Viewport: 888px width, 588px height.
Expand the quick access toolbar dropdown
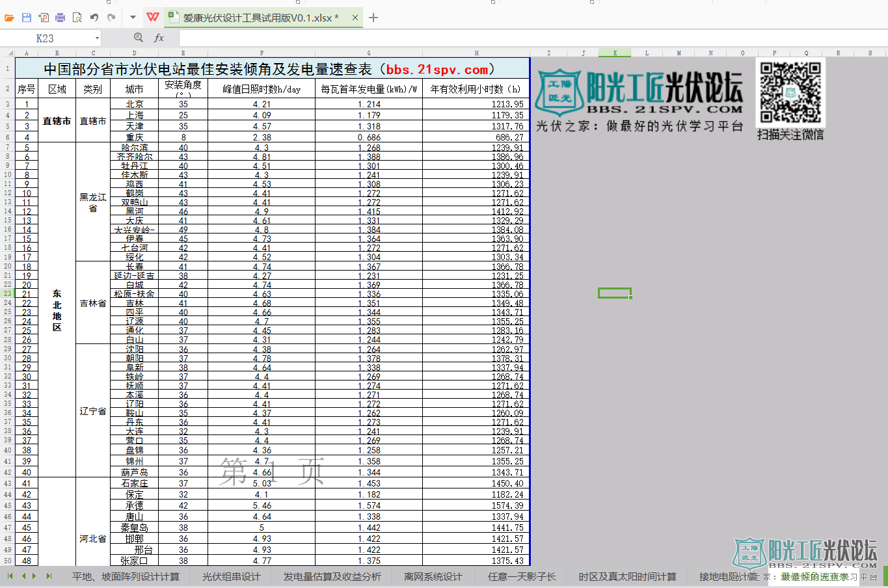[133, 18]
